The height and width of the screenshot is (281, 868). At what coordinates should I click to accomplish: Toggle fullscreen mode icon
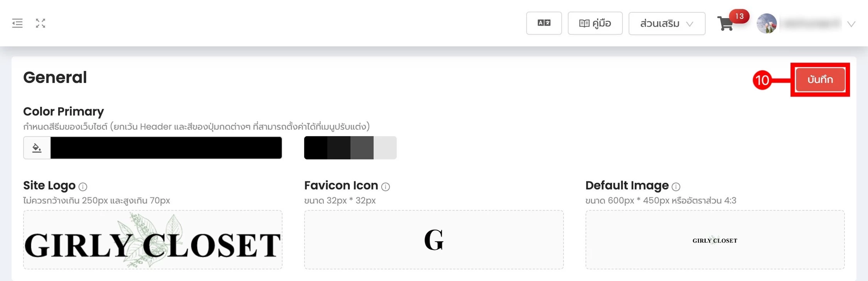(x=40, y=23)
